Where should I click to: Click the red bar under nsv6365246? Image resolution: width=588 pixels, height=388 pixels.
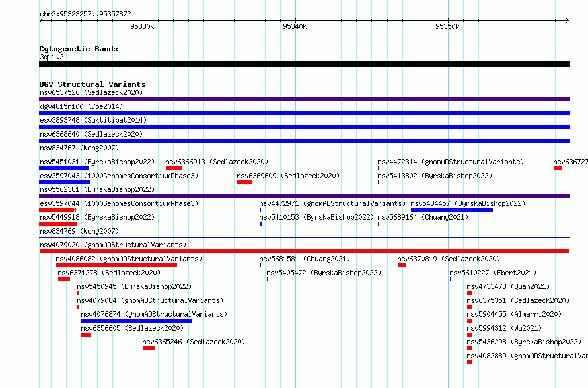click(149, 348)
